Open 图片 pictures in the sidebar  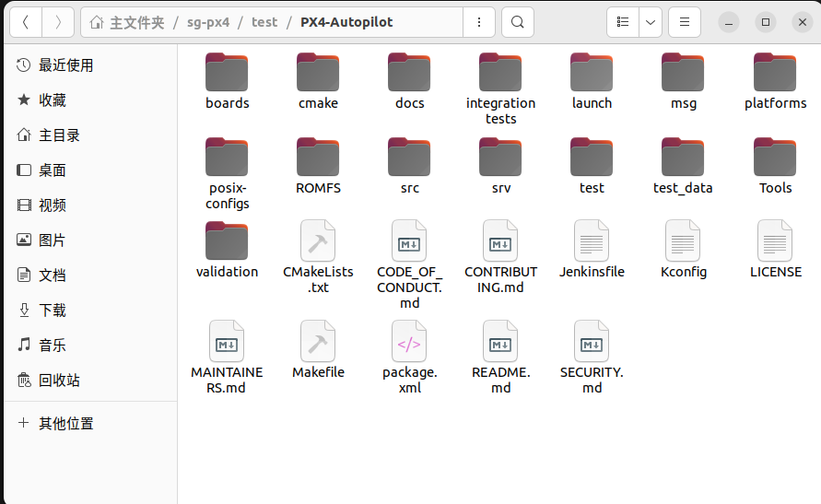coord(90,240)
